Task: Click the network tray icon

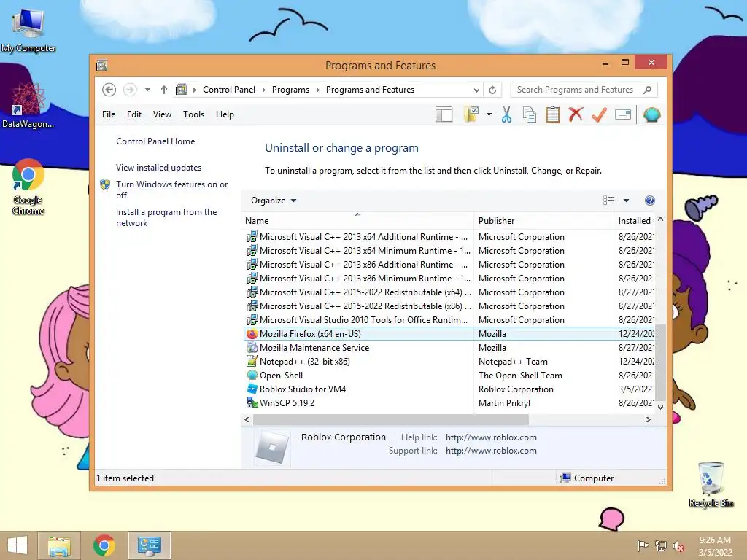Action: 661,545
